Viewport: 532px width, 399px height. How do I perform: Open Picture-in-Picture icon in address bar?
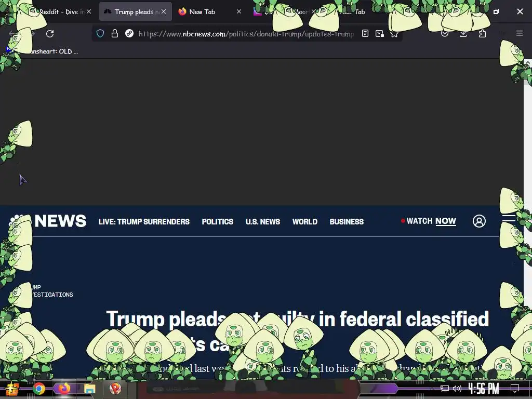point(380,33)
